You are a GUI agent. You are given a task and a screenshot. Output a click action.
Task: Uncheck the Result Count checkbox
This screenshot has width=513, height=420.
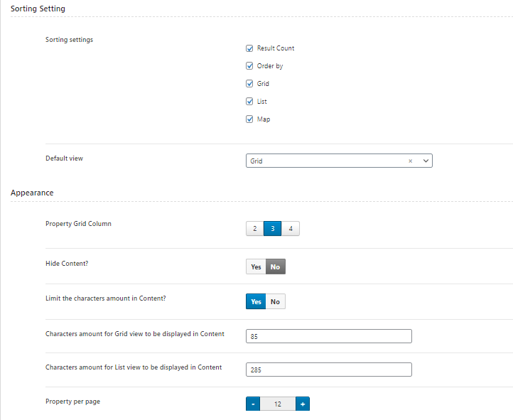[249, 48]
